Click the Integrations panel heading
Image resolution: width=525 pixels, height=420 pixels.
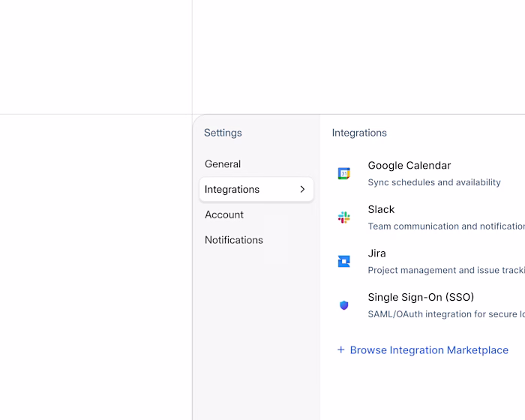pos(359,133)
